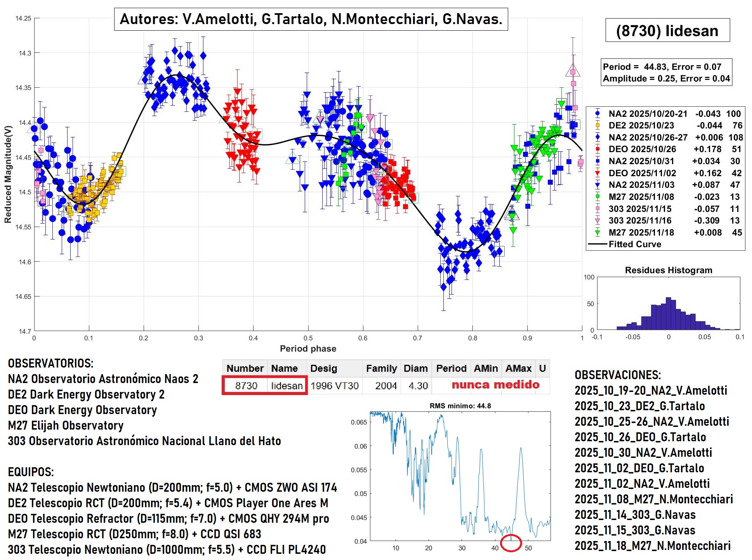Click the pink triangle marker for 303 2025/11/16
The height and width of the screenshot is (560, 752).
597,220
